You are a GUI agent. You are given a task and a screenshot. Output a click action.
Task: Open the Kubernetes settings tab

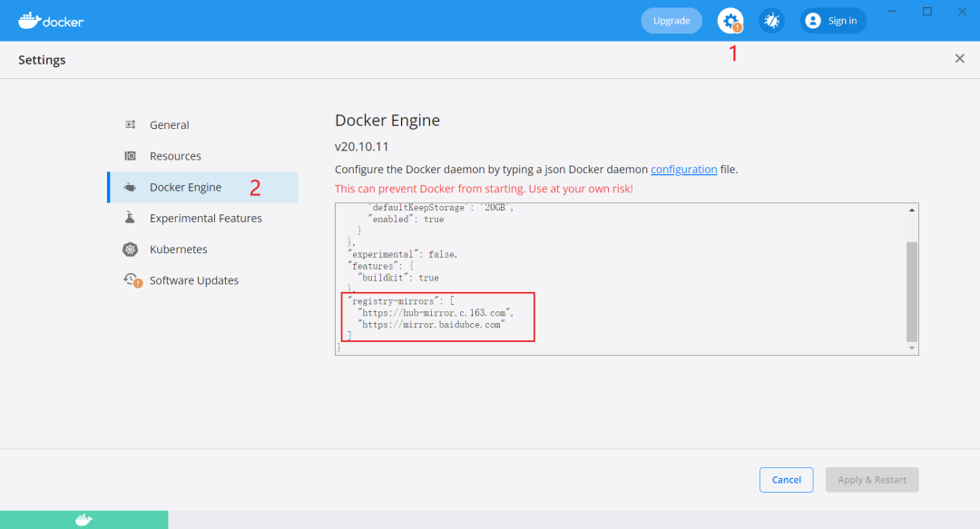tap(202, 250)
